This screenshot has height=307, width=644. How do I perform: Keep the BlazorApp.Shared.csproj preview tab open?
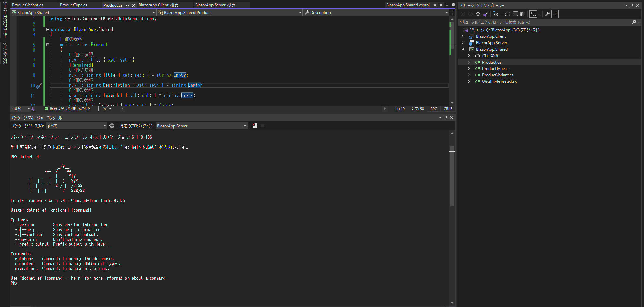tap(435, 5)
